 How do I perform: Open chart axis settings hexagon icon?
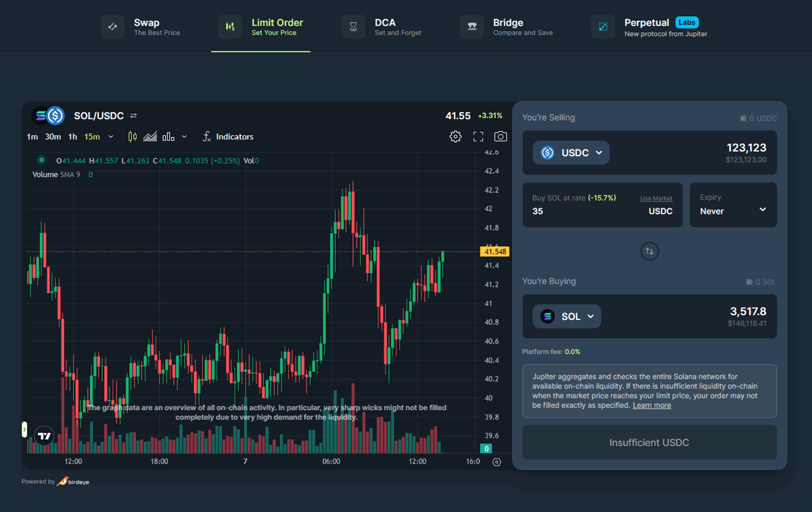[497, 462]
